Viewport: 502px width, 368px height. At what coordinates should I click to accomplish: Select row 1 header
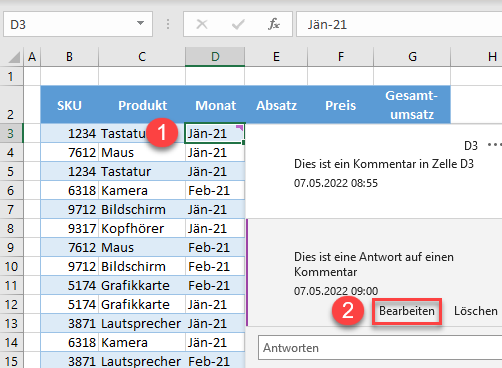pos(11,76)
